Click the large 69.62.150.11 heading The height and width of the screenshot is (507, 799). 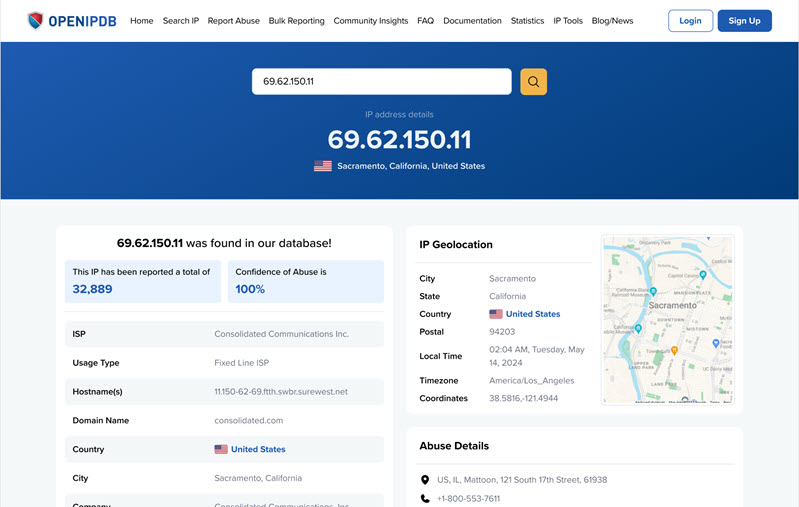point(400,140)
